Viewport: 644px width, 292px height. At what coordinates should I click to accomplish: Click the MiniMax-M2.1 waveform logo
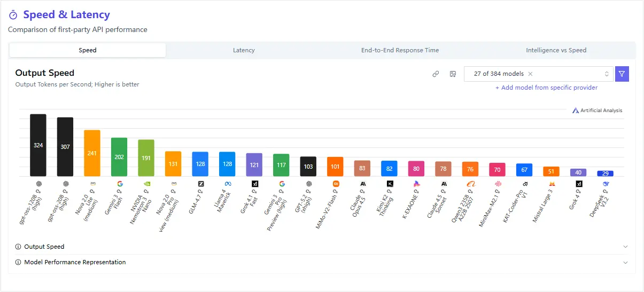(498, 184)
